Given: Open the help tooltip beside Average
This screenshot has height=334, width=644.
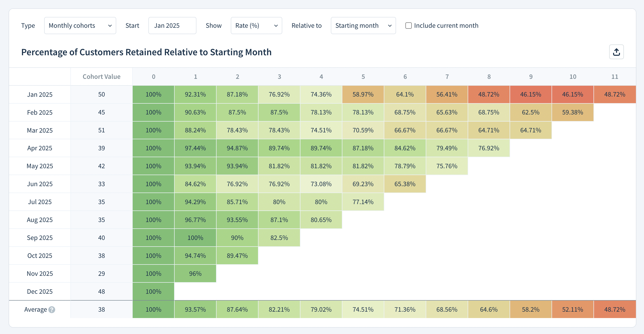Looking at the screenshot, I should coord(52,309).
